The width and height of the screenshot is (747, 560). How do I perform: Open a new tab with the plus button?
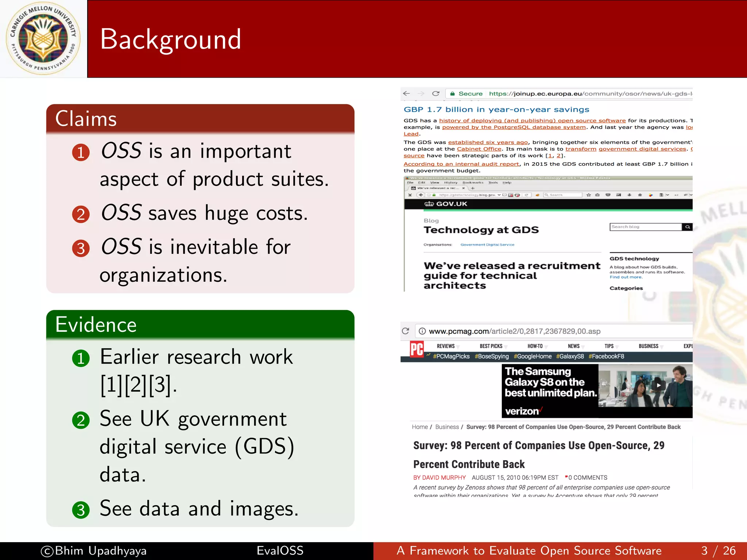pos(473,188)
